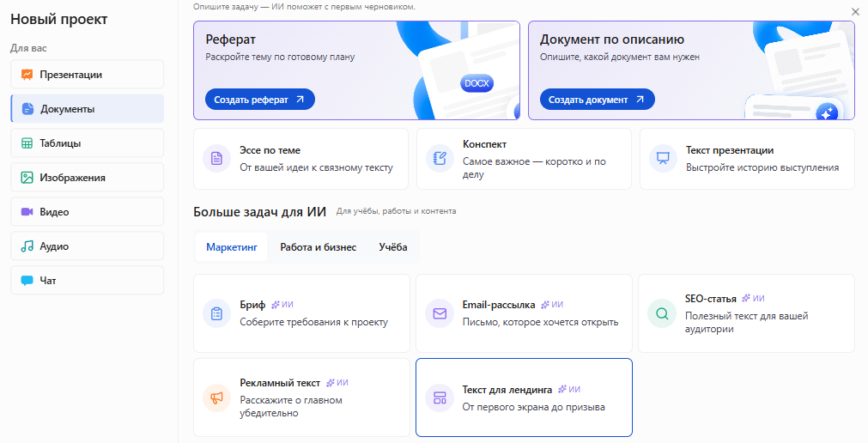Click the orange Презентации chart icon
The height and width of the screenshot is (443, 868).
tap(27, 74)
